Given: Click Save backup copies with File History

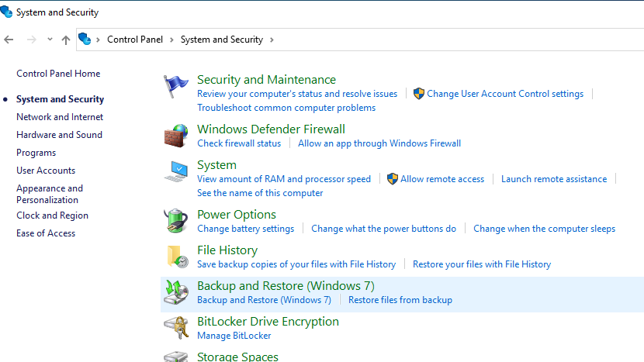Looking at the screenshot, I should coord(296,264).
